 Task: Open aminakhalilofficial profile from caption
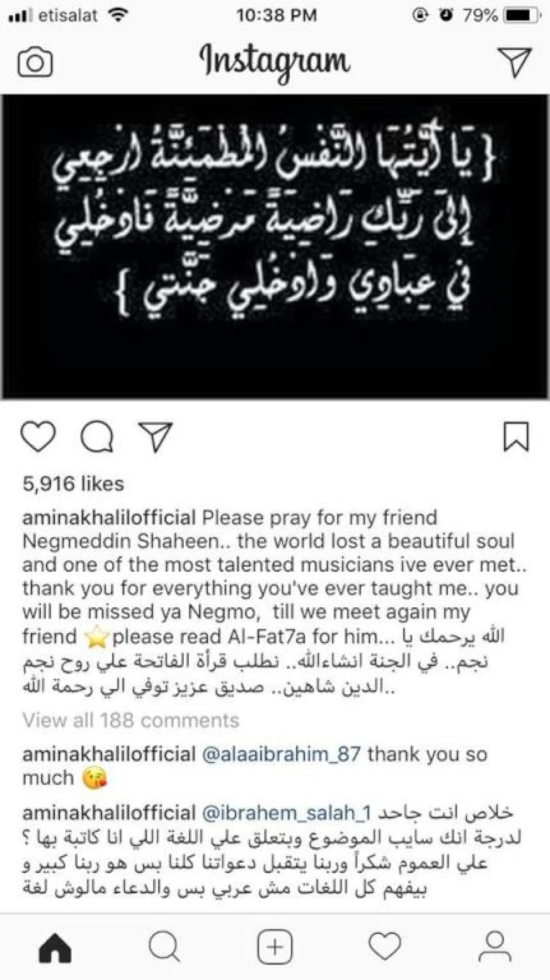[x=109, y=518]
